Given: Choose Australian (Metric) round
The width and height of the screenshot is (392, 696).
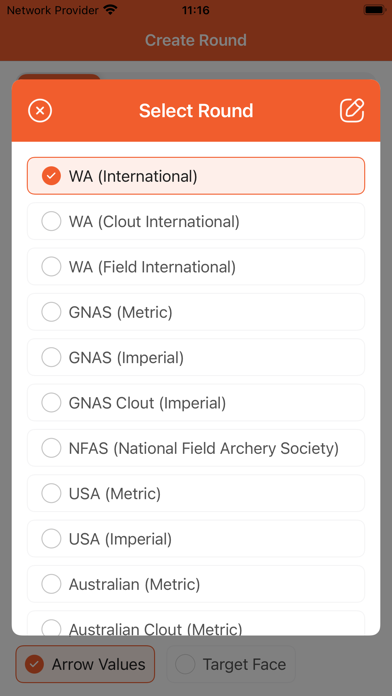Looking at the screenshot, I should click(196, 583).
